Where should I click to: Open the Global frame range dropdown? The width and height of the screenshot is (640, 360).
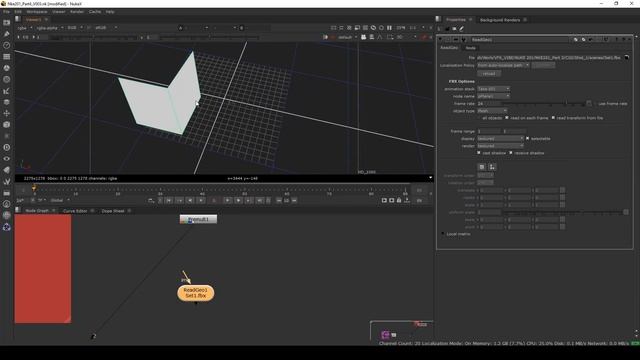60,200
